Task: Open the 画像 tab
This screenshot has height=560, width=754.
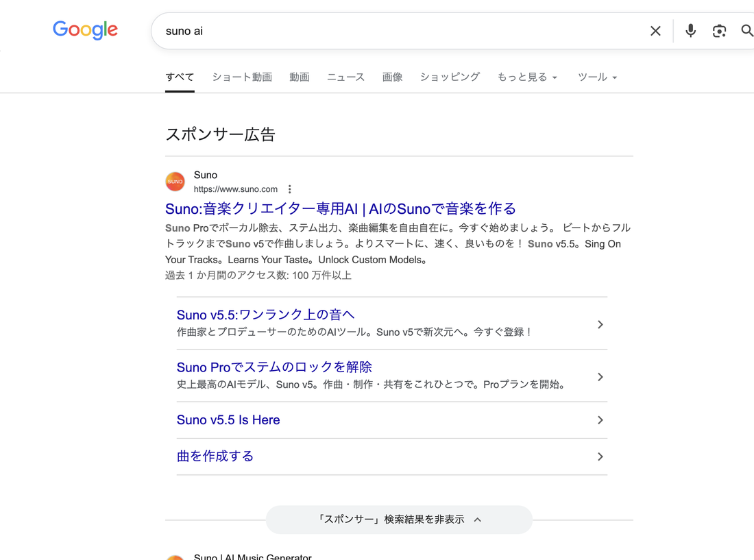Action: pyautogui.click(x=392, y=77)
